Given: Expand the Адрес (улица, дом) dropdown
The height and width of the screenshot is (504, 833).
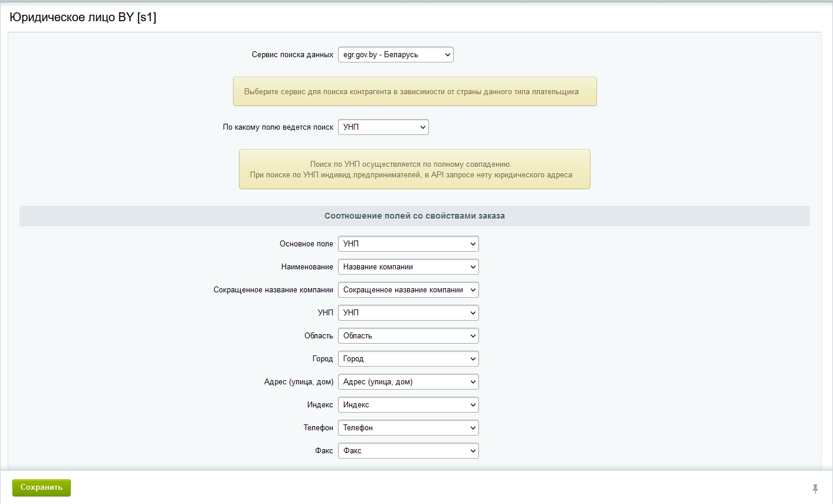Looking at the screenshot, I should [408, 382].
